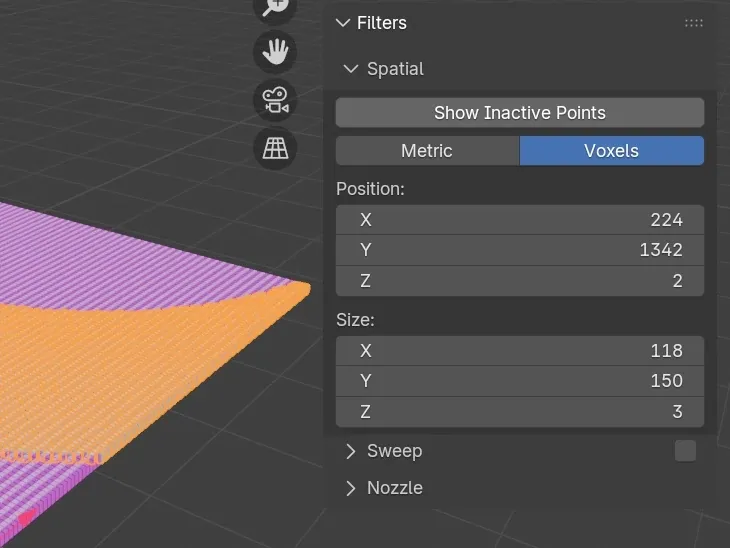Viewport: 730px width, 548px height.
Task: Select the Voxels unit option
Action: tap(612, 151)
